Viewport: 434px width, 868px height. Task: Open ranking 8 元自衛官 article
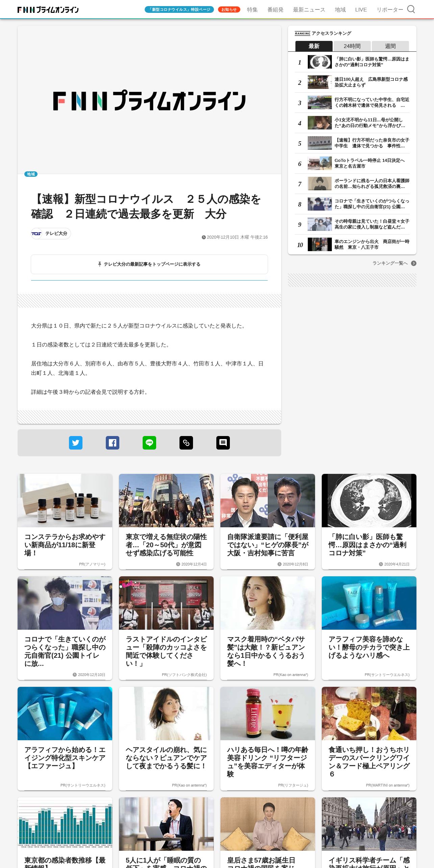(x=352, y=204)
